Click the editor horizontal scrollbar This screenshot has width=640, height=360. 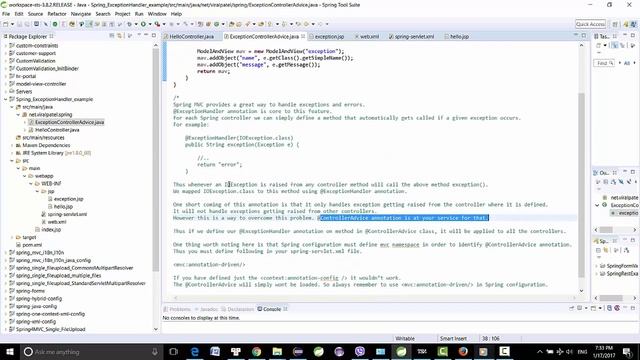point(376,298)
